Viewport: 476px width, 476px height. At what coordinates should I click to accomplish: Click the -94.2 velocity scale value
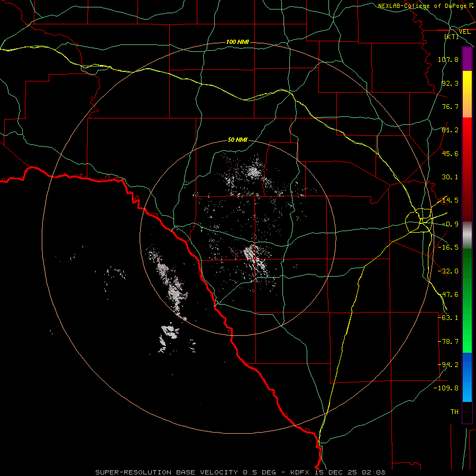[448, 365]
